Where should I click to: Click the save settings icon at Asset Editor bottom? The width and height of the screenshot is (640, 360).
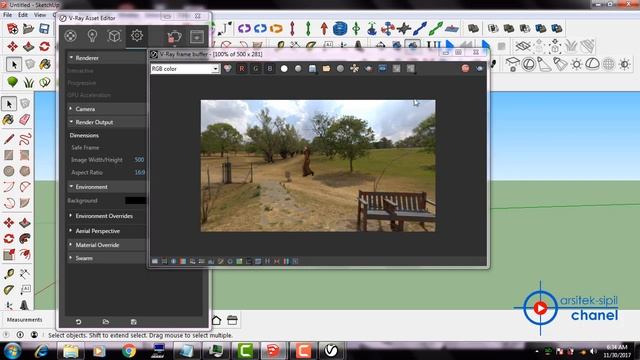pyautogui.click(x=133, y=322)
